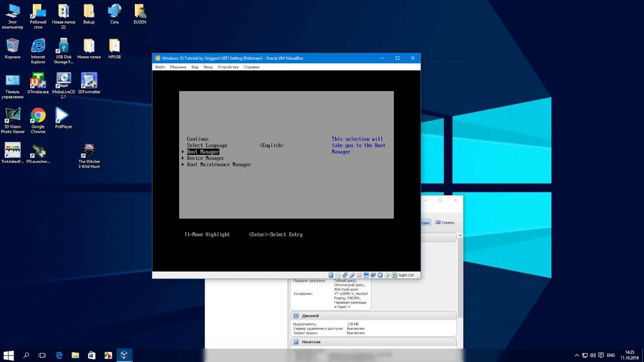The width and height of the screenshot is (644, 362).
Task: Open taskbar search magnifier
Action: click(x=27, y=355)
